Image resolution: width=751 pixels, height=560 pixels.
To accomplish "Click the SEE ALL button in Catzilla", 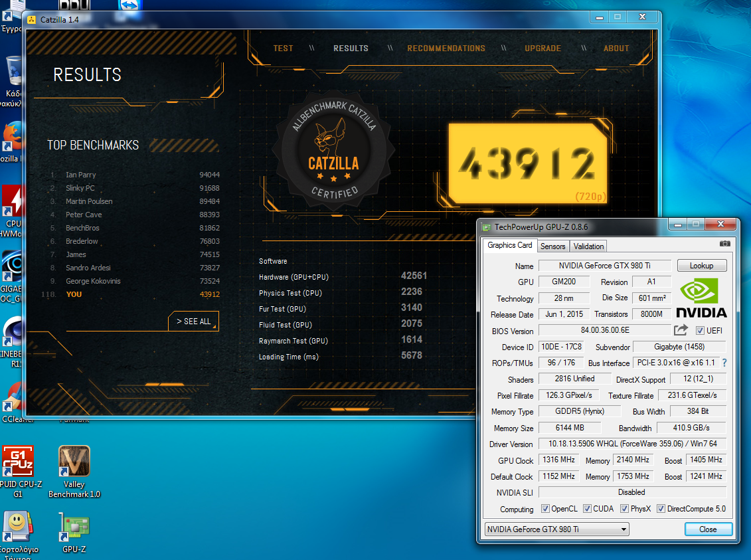I will pos(193,321).
